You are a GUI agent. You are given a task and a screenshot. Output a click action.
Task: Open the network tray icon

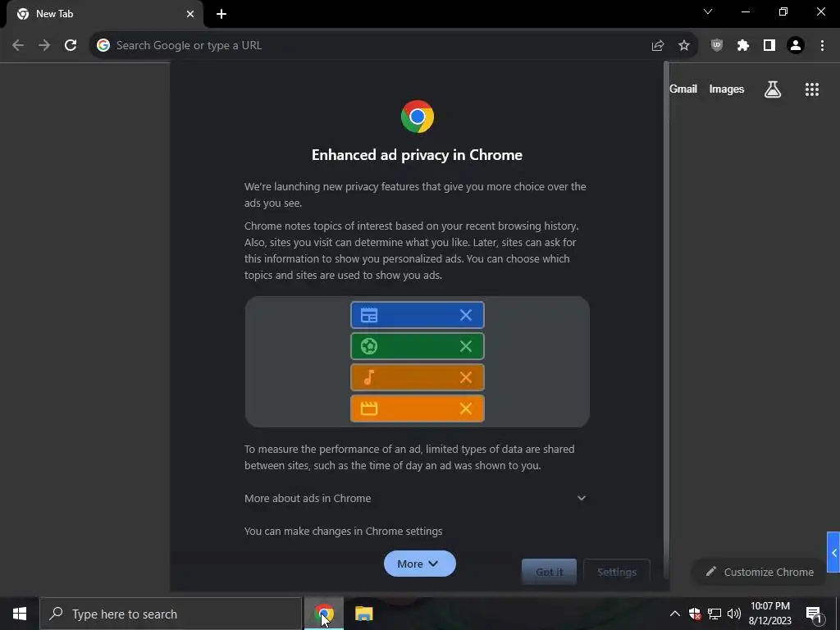[x=714, y=614]
